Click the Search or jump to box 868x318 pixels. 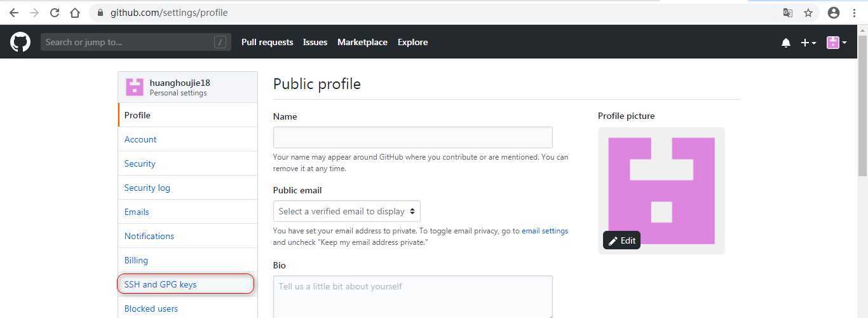[136, 42]
